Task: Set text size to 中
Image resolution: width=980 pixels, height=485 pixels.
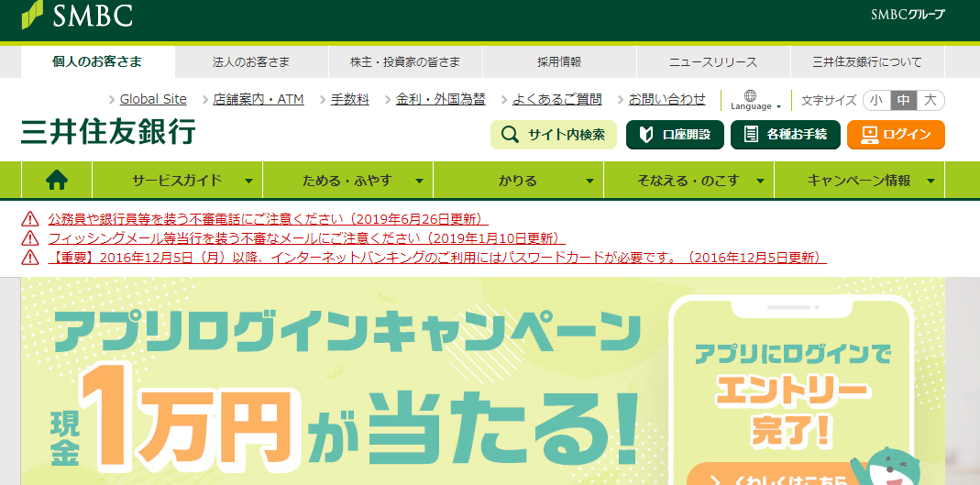Action: (904, 100)
